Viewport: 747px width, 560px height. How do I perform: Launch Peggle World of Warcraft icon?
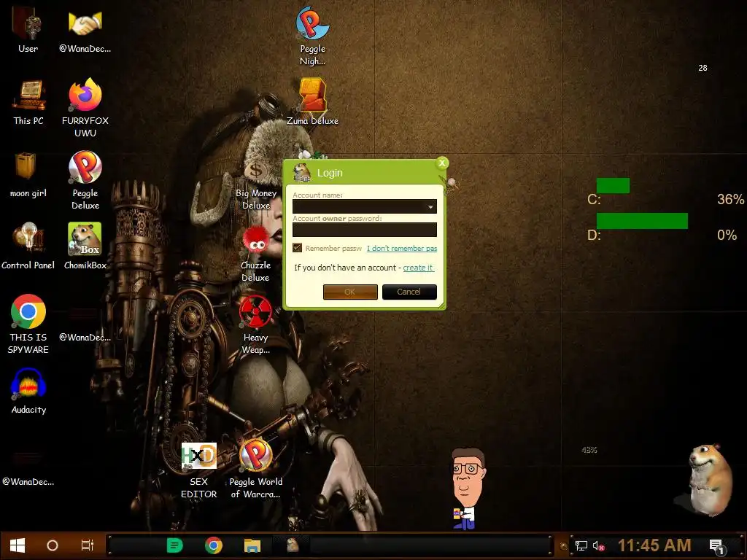point(256,469)
